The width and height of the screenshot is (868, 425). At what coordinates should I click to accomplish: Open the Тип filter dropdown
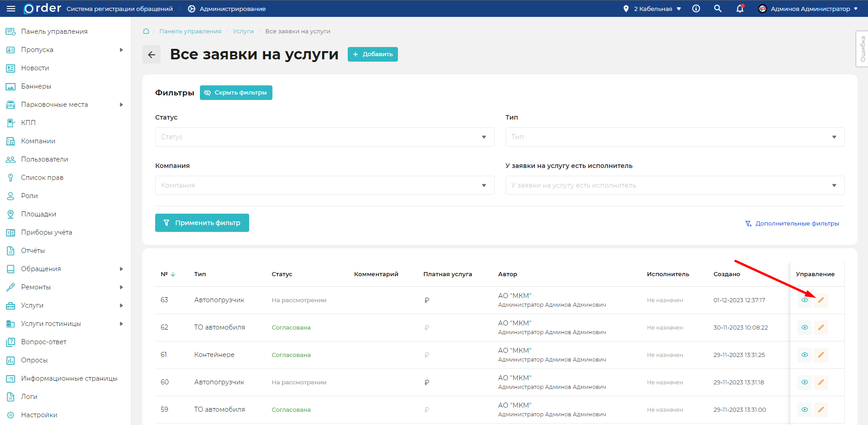coord(675,137)
